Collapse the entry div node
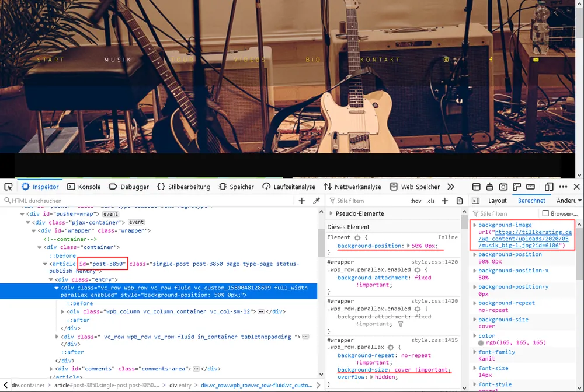The image size is (584, 392). tap(51, 279)
